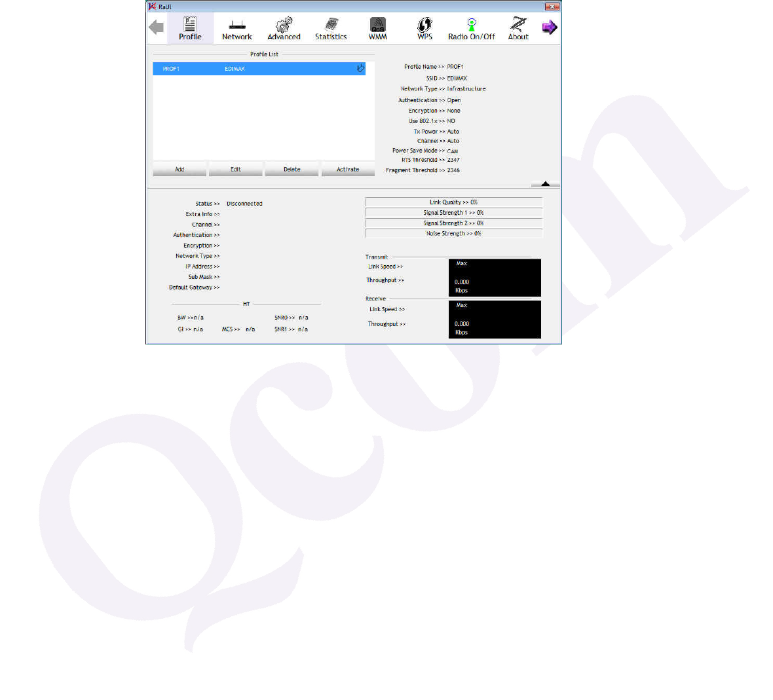Screen dimensions: 773x700
Task: Click the gray back arrow
Action: click(157, 27)
